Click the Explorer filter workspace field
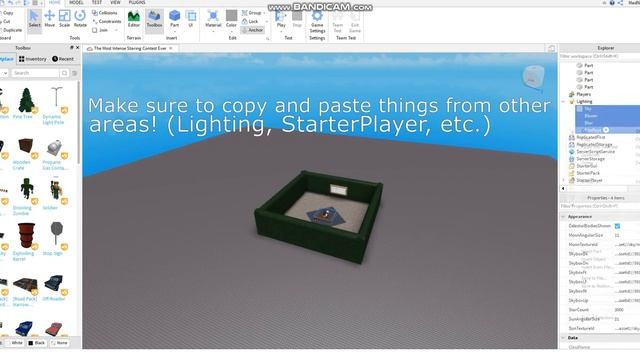Viewport: 640px width, 360px height. point(599,56)
